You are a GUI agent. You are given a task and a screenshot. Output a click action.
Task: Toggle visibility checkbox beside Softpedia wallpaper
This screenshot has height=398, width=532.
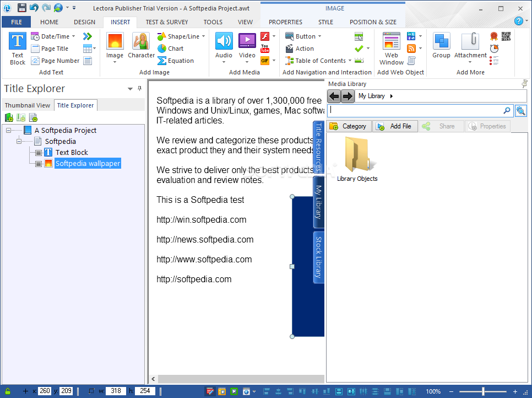[x=39, y=164]
